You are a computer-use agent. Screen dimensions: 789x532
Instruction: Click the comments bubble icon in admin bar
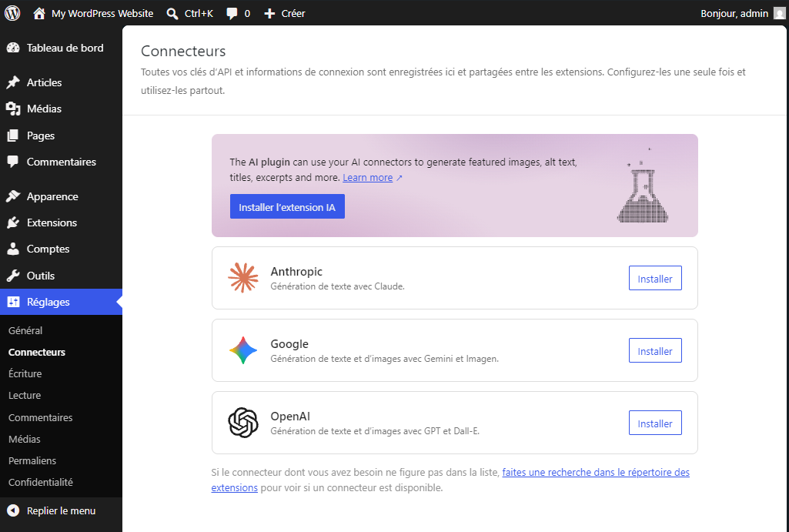[x=232, y=14]
